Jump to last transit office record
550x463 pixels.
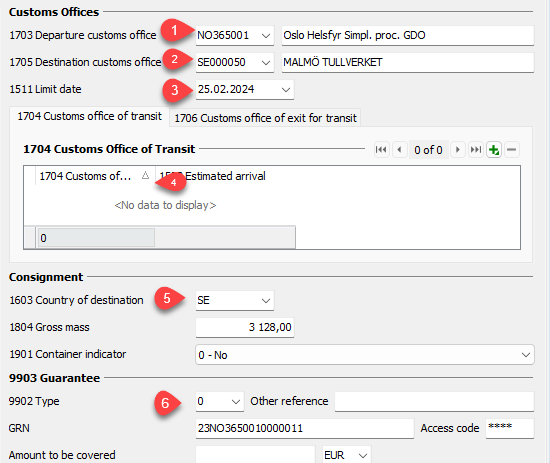coord(476,150)
